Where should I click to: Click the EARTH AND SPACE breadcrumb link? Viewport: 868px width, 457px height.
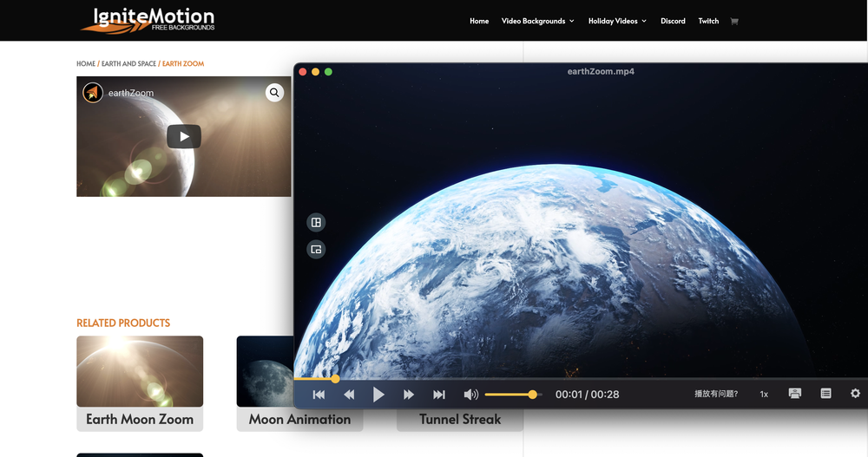[128, 64]
